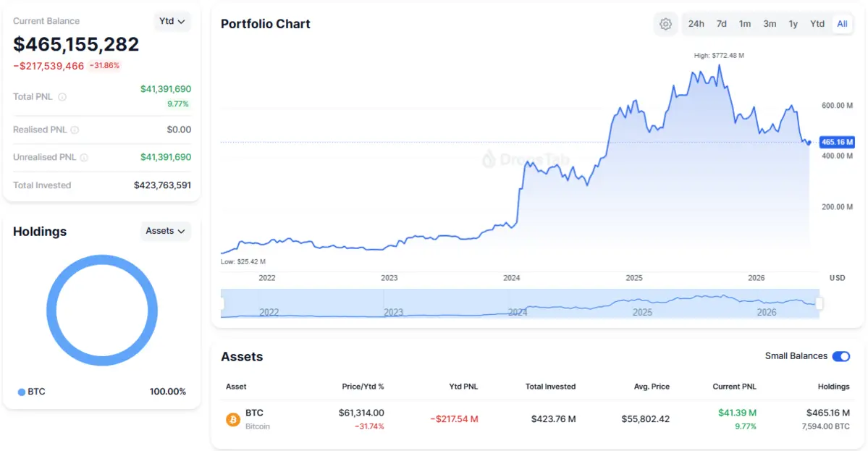
Task: Open chart settings gear icon
Action: click(665, 24)
